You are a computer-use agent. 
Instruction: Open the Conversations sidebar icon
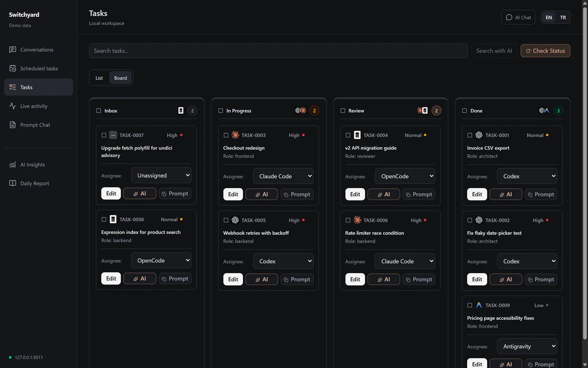tap(13, 49)
